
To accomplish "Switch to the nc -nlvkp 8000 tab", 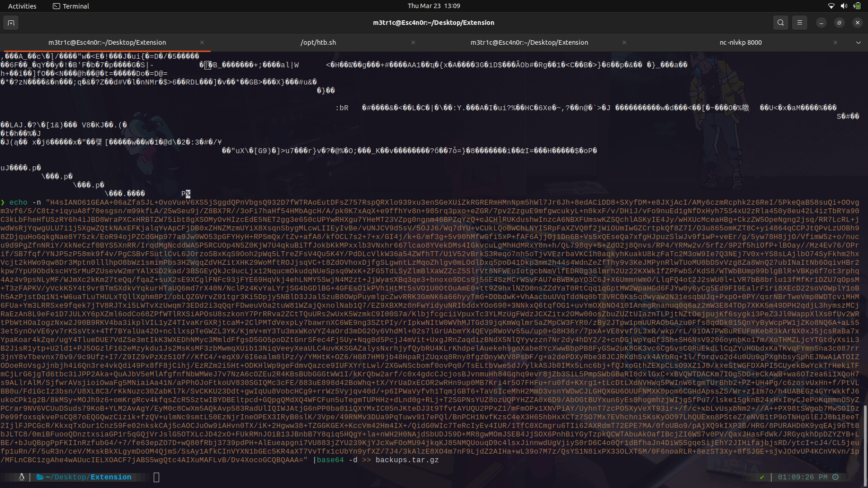I will [740, 42].
